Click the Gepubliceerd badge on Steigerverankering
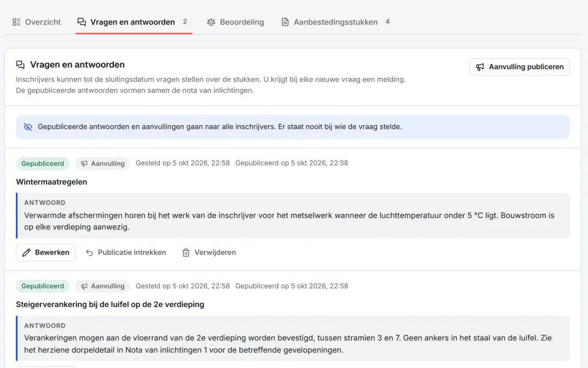The height and width of the screenshot is (368, 588). coord(43,286)
